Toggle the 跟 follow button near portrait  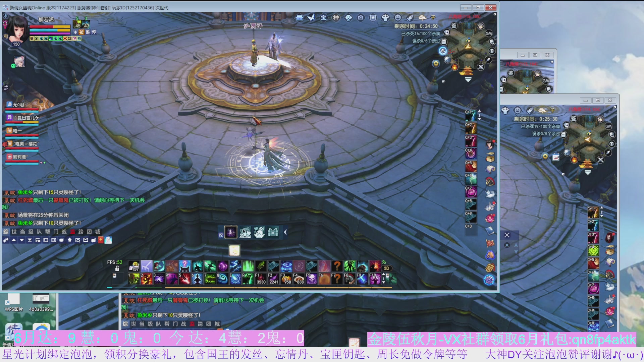88,32
